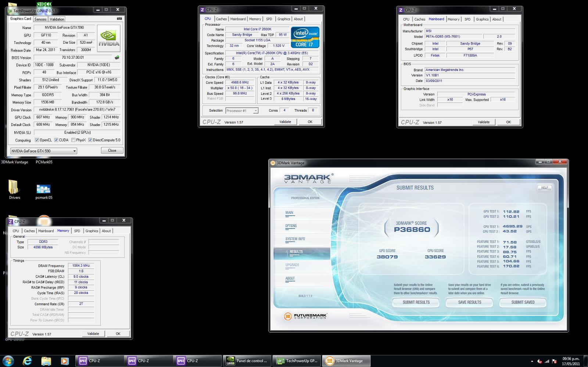The height and width of the screenshot is (367, 588).
Task: Click the 3DMark Vantage title bar icon
Action: pos(273,163)
